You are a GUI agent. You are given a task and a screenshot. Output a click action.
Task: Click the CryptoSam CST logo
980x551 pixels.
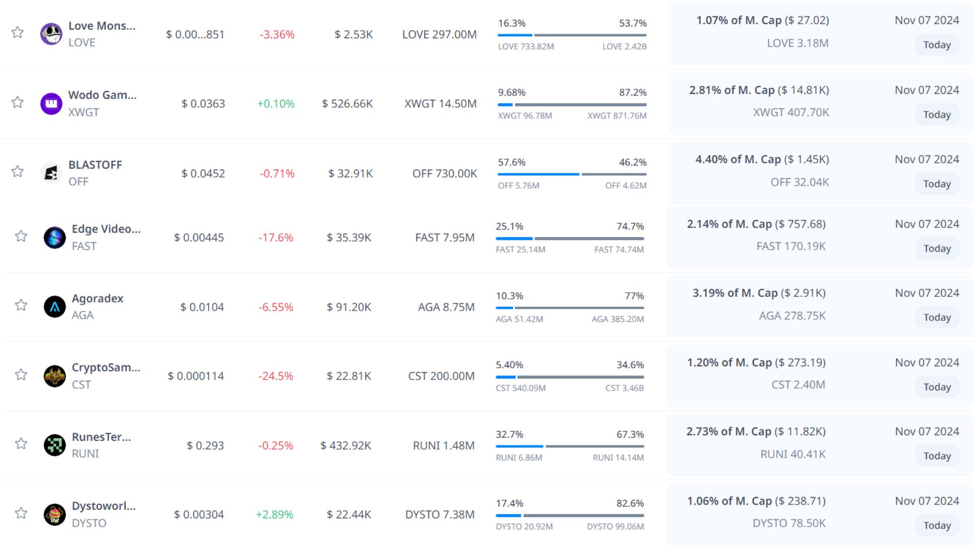point(55,376)
